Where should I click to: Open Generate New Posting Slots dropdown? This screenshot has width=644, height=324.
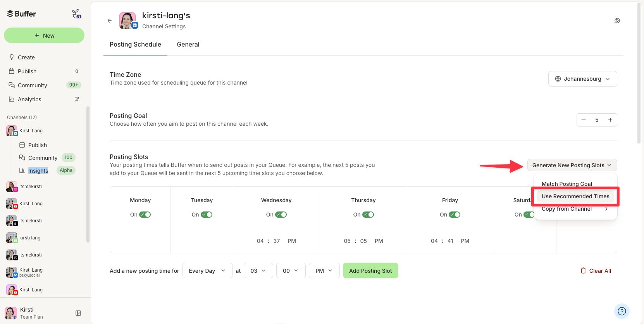(572, 165)
